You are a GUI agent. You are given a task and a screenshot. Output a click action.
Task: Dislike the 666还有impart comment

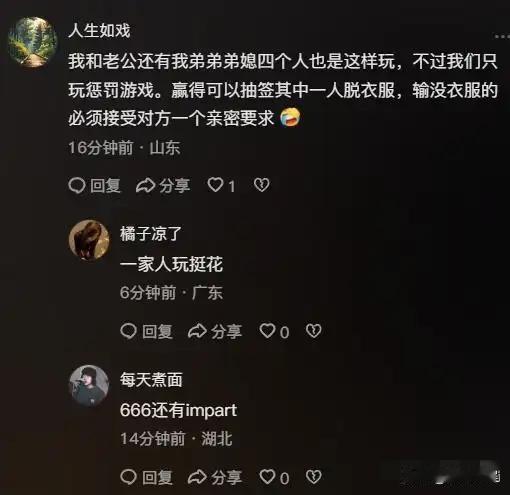tap(314, 477)
